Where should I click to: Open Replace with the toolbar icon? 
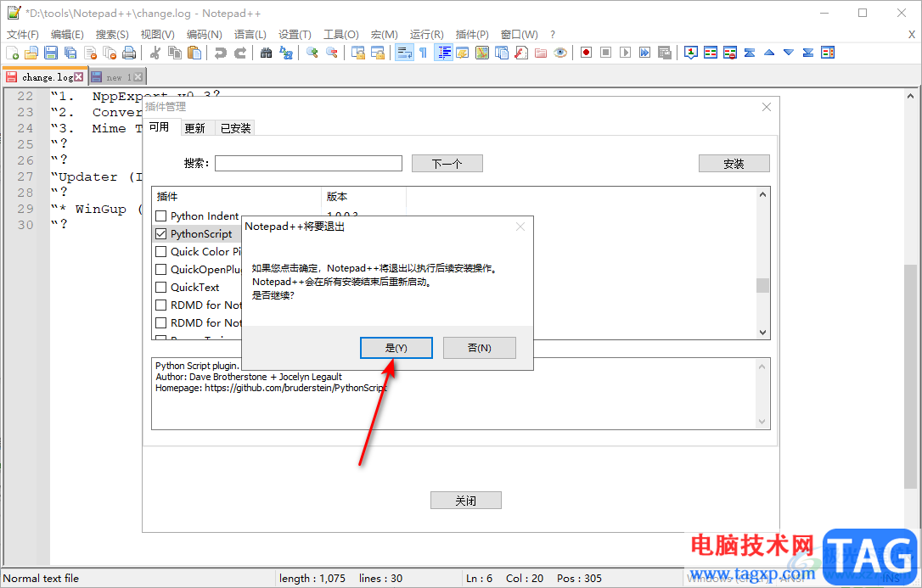pyautogui.click(x=286, y=53)
